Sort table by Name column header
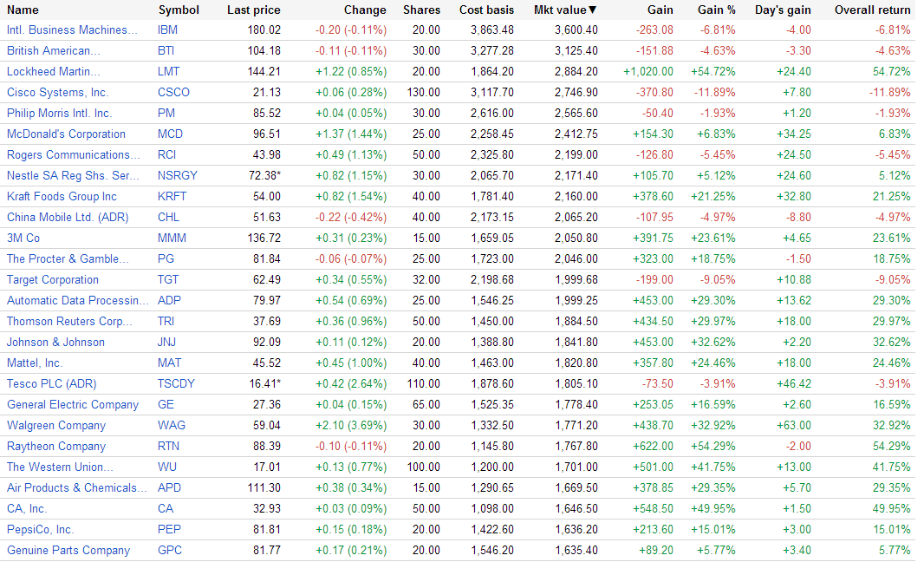Image resolution: width=924 pixels, height=562 pixels. click(x=23, y=10)
